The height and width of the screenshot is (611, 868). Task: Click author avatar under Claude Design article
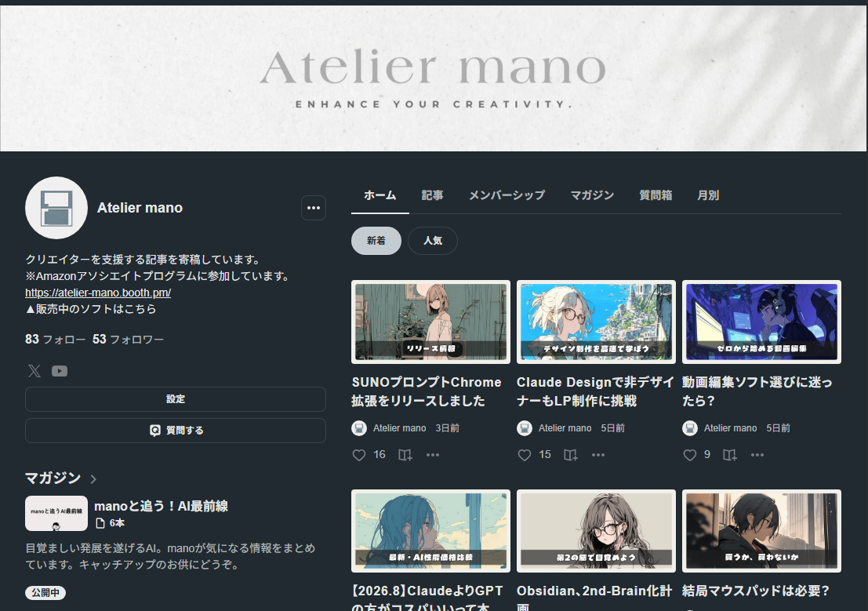click(x=525, y=428)
